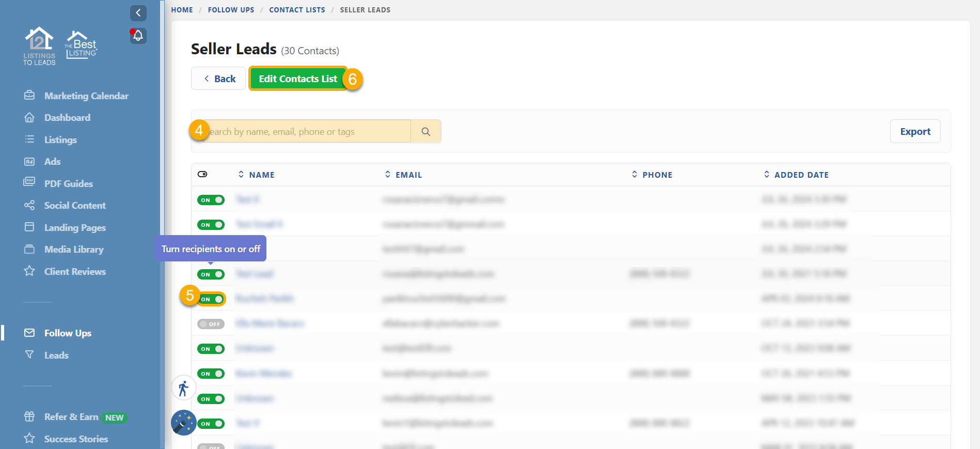
Task: Open Social Content from the sidebar
Action: 75,205
